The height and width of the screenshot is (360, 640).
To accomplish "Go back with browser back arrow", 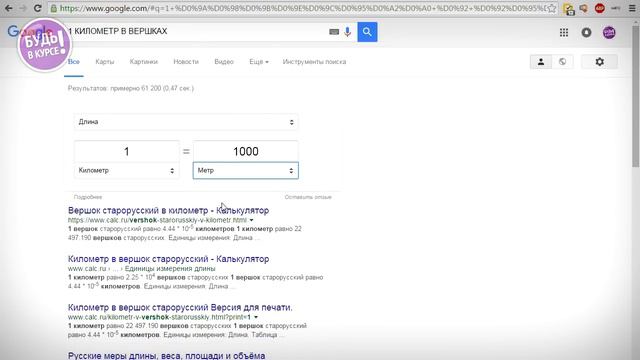I will pyautogui.click(x=9, y=8).
